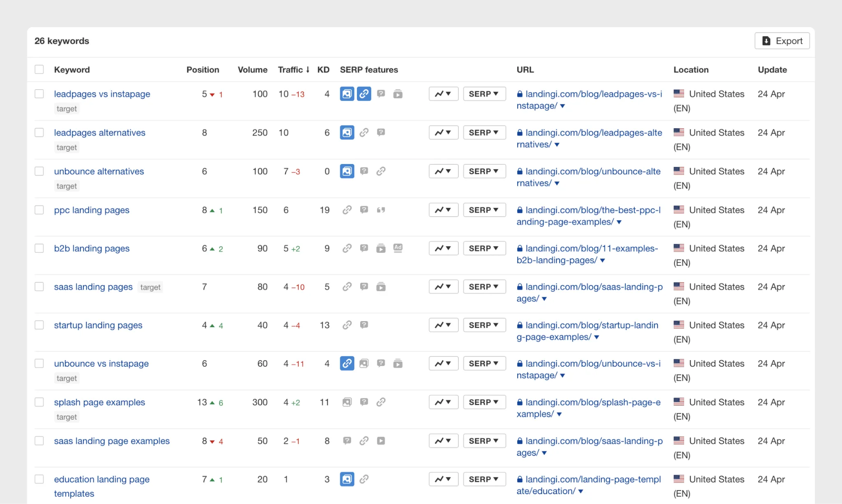Image resolution: width=842 pixels, height=504 pixels.
Task: Click the video icon in saas landing pages row
Action: pyautogui.click(x=381, y=287)
